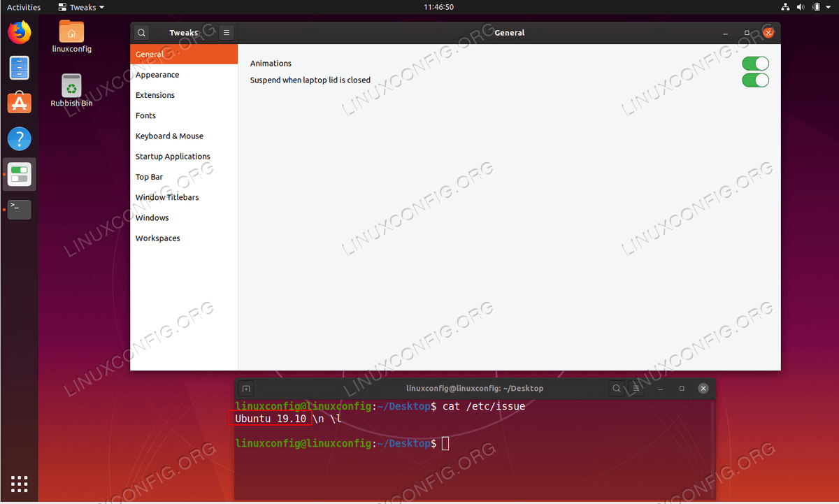The width and height of the screenshot is (839, 504).
Task: Click the new tab icon in Terminal
Action: (x=245, y=389)
